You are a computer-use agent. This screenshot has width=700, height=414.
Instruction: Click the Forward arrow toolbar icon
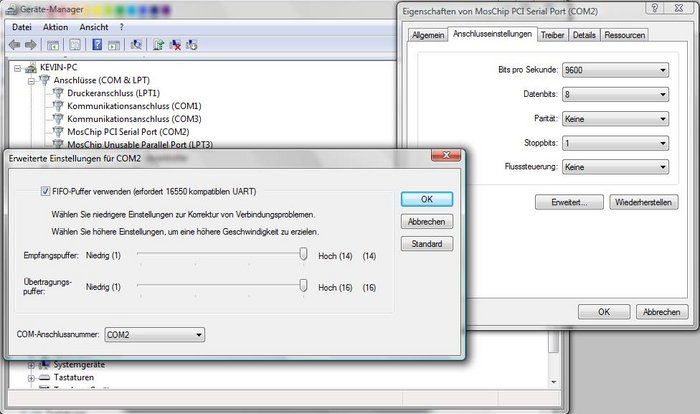point(29,45)
